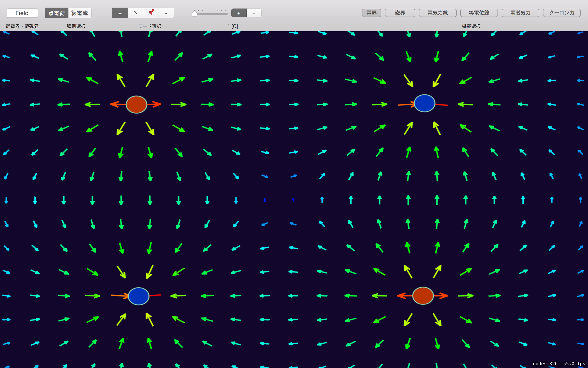Toggle クーロン力 Coulomb force display
This screenshot has height=368, width=588.
coord(562,13)
